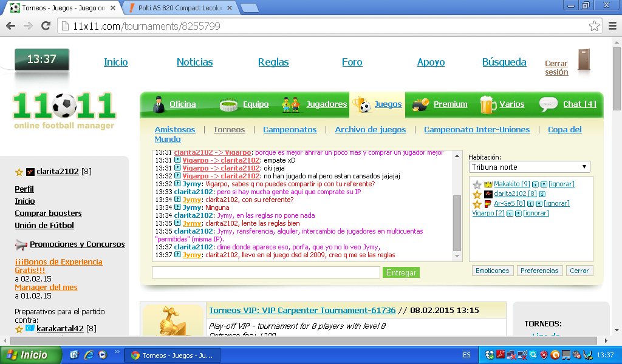
Task: Ignore user Vigarpo in chat list
Action: [x=536, y=213]
